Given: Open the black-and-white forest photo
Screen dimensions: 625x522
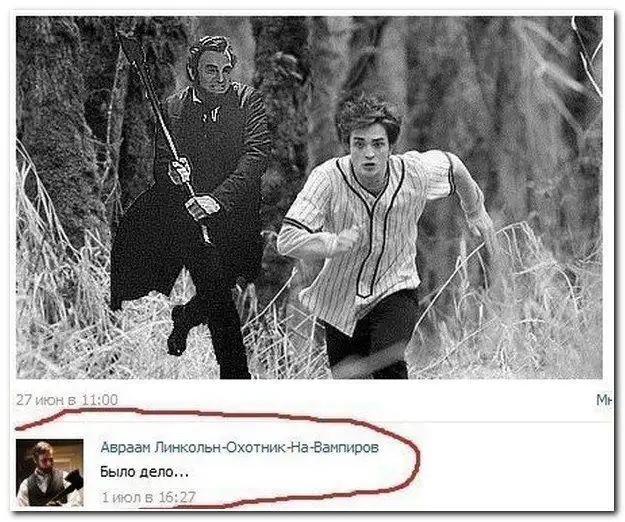Looking at the screenshot, I should coord(309,197).
